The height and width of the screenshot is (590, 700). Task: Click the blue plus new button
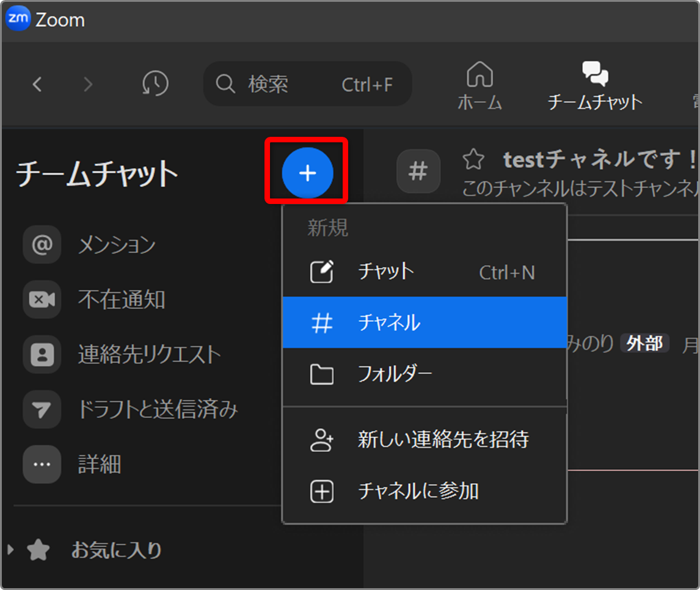pyautogui.click(x=308, y=173)
